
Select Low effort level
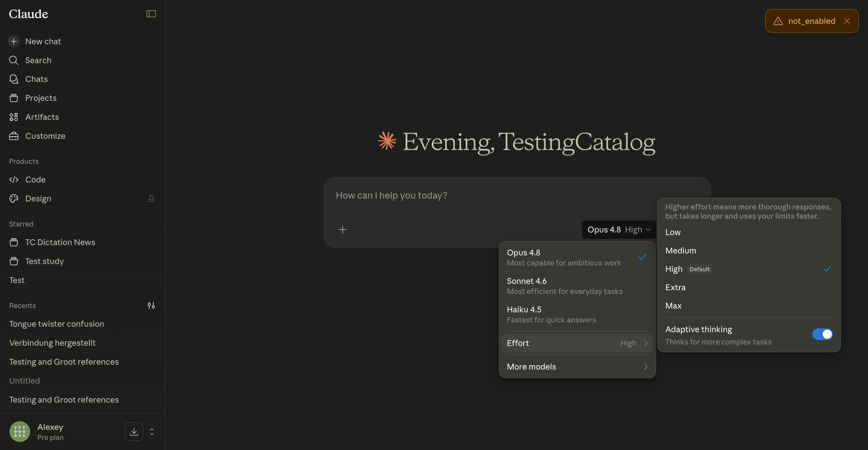[x=749, y=232]
